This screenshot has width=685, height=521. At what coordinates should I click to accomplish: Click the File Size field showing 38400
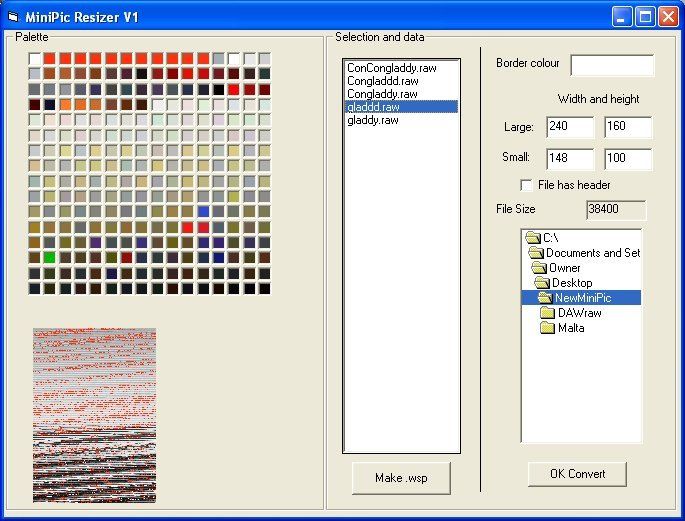[x=616, y=210]
